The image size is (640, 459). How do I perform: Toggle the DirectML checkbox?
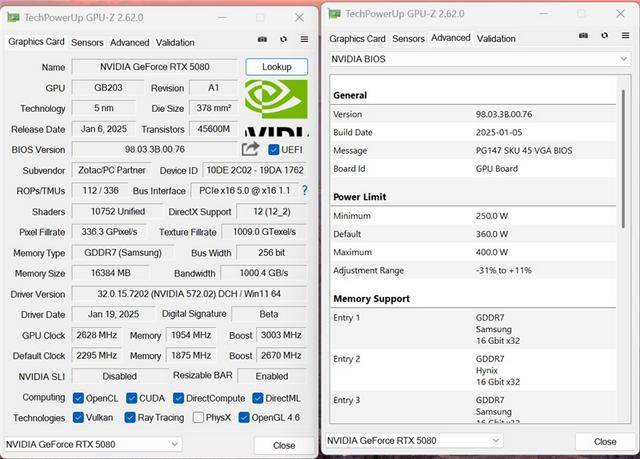click(x=258, y=398)
